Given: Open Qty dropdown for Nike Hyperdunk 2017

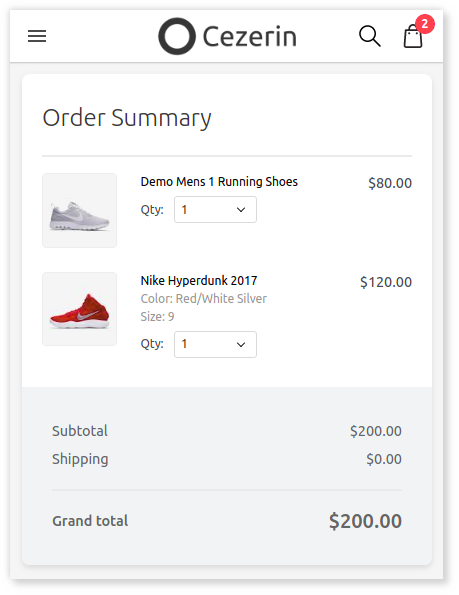Looking at the screenshot, I should point(215,344).
